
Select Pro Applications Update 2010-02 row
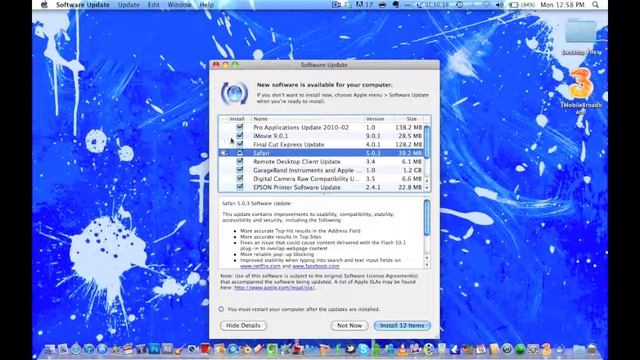pos(321,127)
